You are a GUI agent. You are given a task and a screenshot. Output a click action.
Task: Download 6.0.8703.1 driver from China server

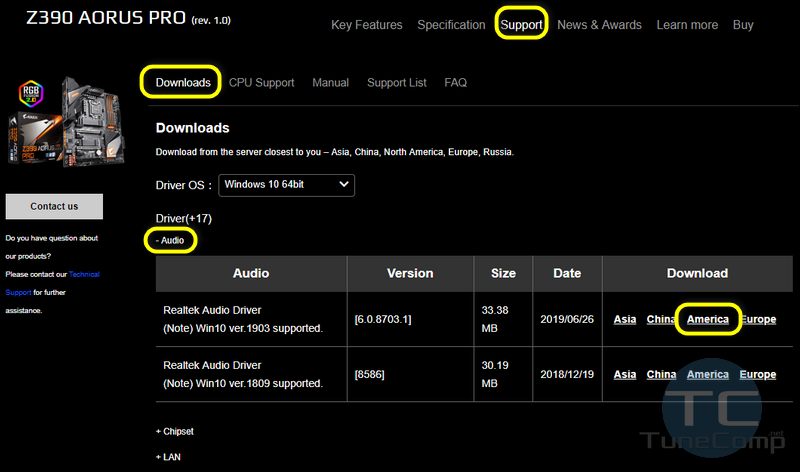(x=660, y=319)
